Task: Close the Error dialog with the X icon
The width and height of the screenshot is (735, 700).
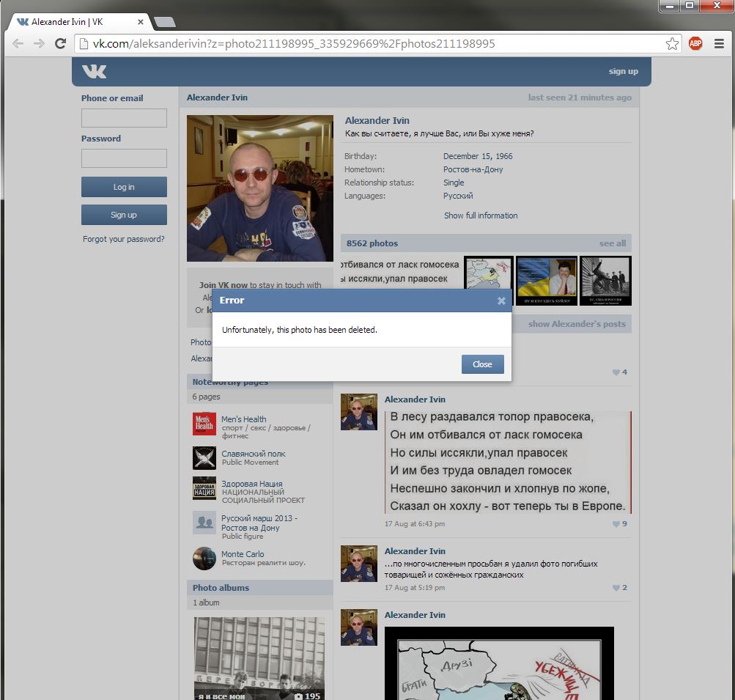Action: tap(501, 301)
